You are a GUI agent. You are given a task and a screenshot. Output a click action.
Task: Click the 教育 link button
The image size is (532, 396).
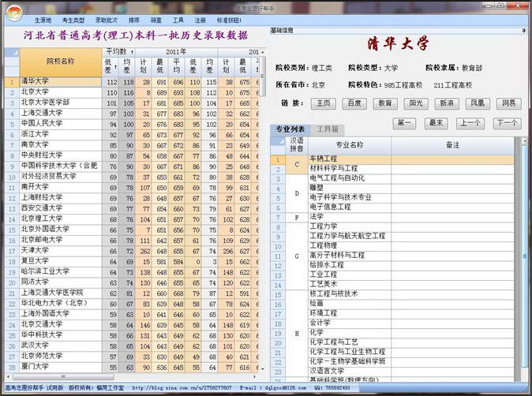[x=385, y=103]
